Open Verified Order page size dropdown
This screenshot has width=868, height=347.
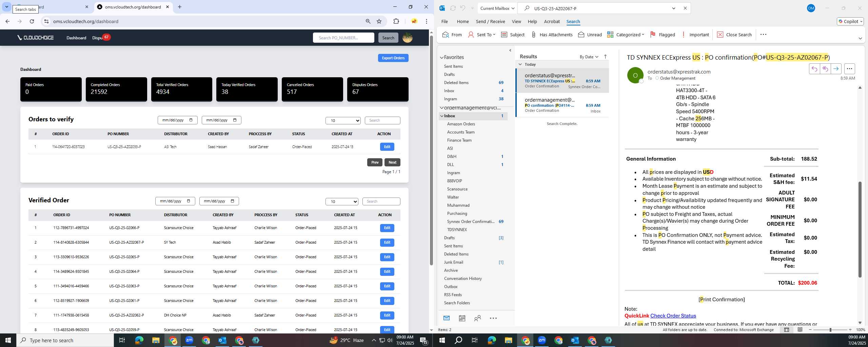pos(342,202)
